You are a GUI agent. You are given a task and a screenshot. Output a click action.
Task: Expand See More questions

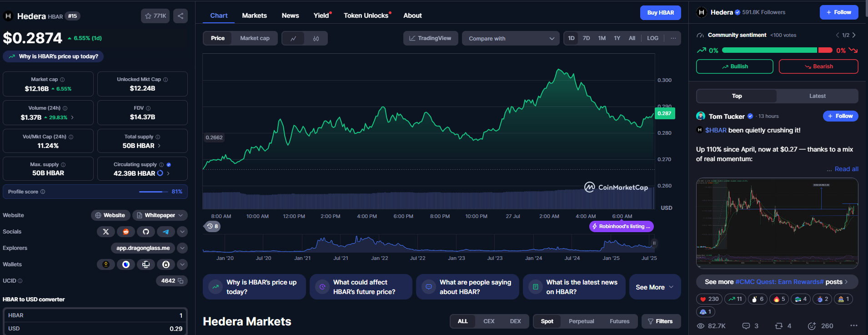[x=655, y=287]
